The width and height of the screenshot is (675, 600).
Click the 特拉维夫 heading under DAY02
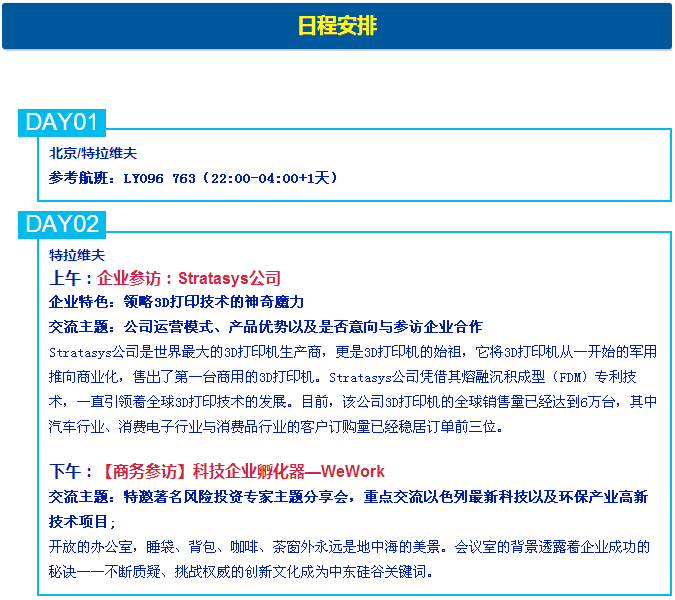(x=77, y=255)
